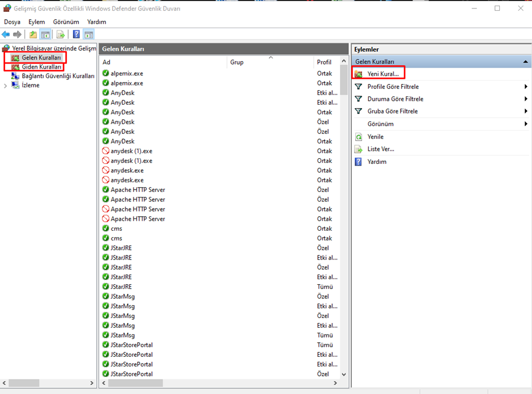Select the second alpemix.exe rule row

point(221,83)
